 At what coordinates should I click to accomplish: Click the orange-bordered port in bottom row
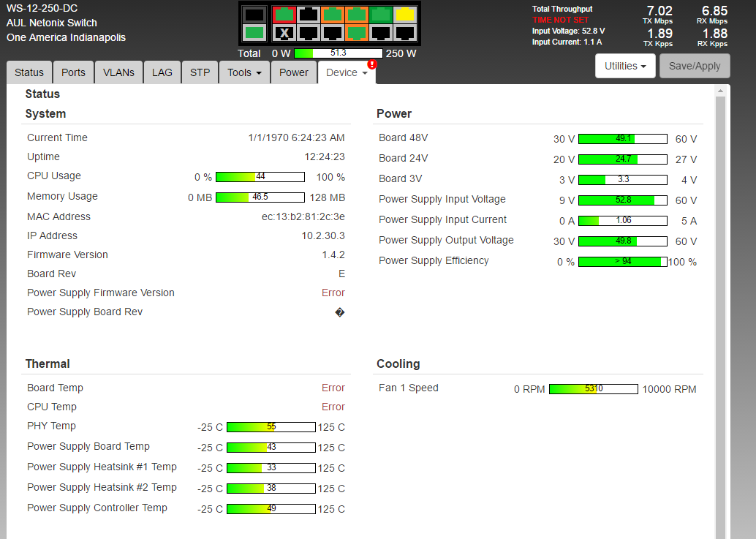tap(356, 33)
